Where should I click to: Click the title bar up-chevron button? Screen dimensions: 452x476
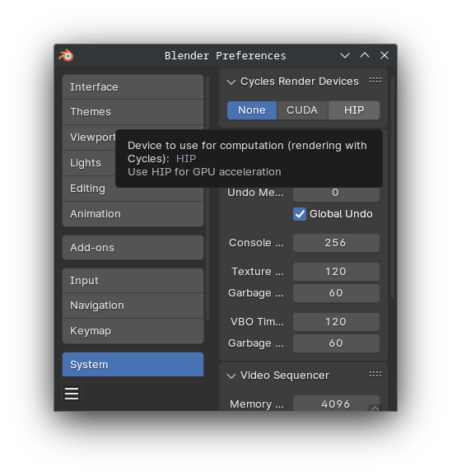365,55
